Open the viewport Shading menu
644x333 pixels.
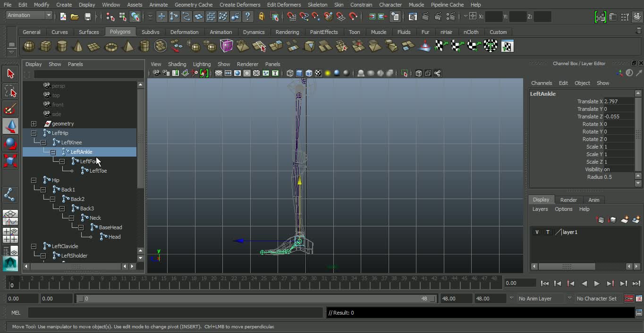(177, 64)
